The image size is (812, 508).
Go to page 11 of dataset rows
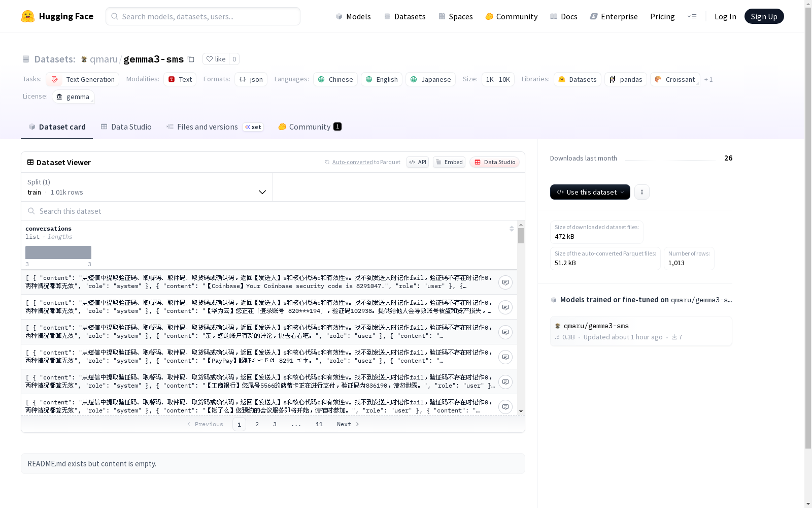tap(319, 424)
